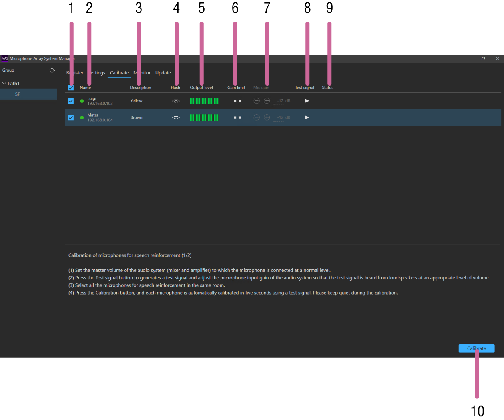Increase mic gain for Luigi
504x420 pixels.
pos(267,101)
